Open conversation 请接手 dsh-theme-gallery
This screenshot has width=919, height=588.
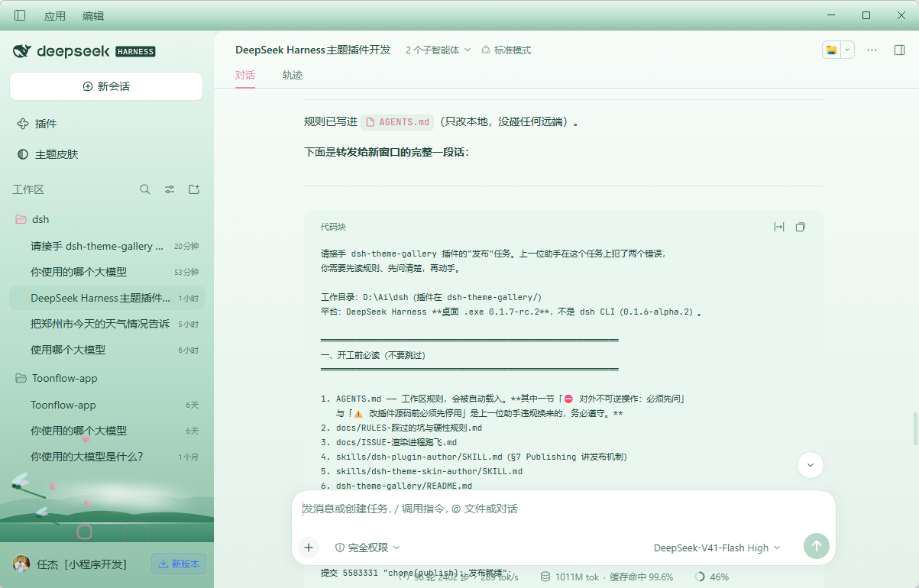click(107, 246)
